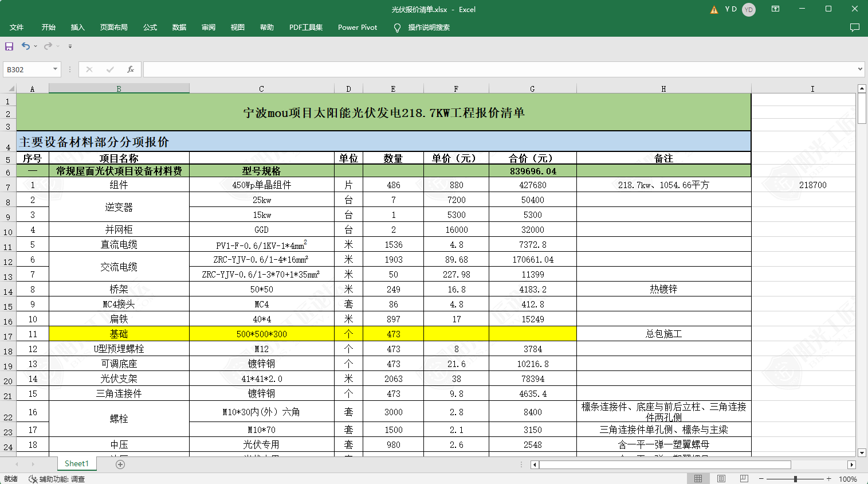The image size is (868, 484).
Task: Click the 辅助功能: 调查 status bar text
Action: pyautogui.click(x=62, y=479)
